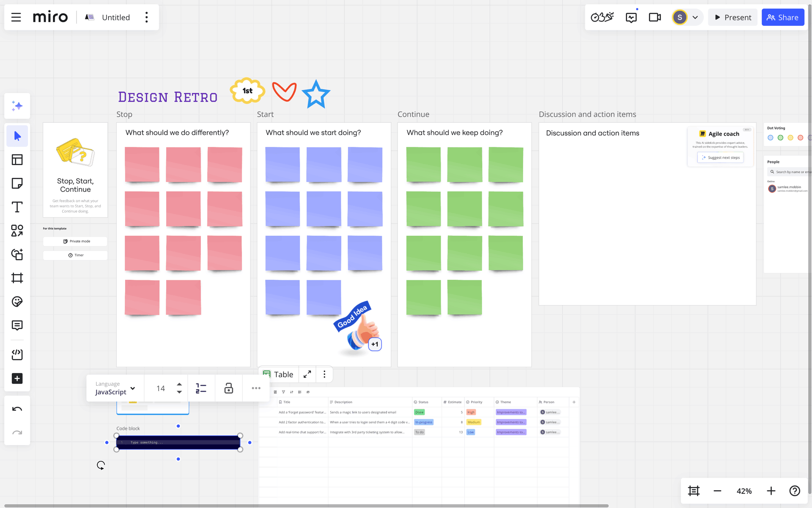Image resolution: width=812 pixels, height=508 pixels.
Task: Click the Share button
Action: pos(783,17)
